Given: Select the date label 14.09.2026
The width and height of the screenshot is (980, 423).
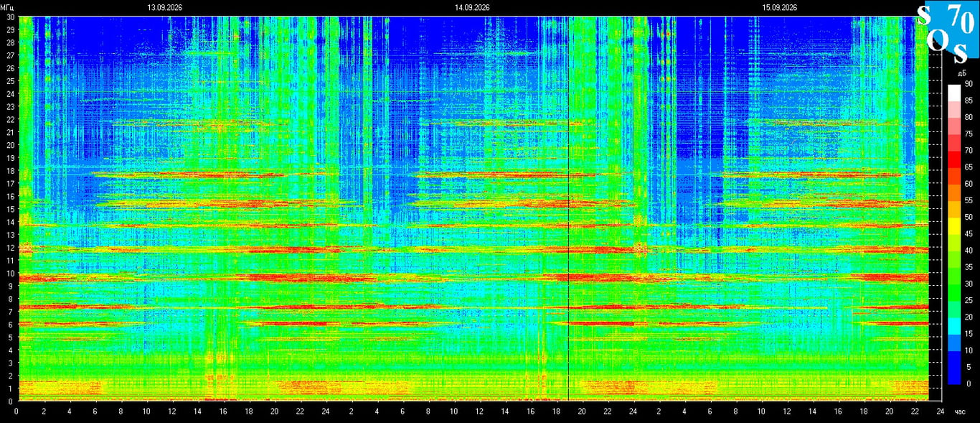Looking at the screenshot, I should pos(472,7).
